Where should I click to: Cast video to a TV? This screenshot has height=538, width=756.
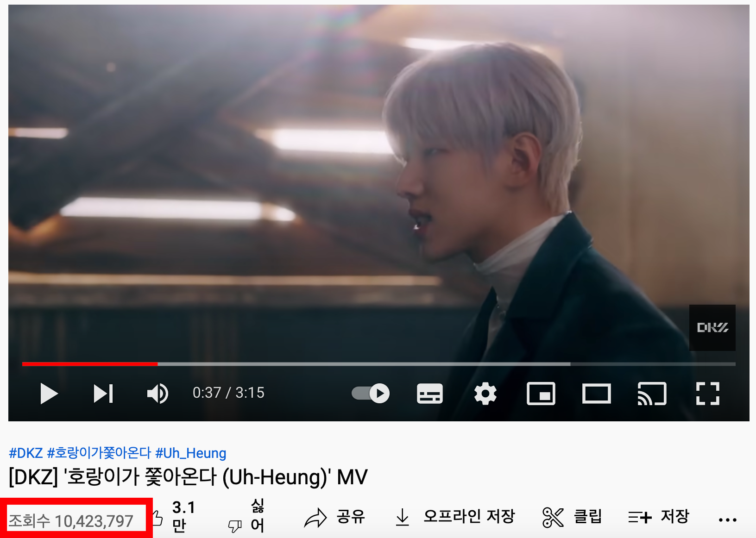pyautogui.click(x=652, y=394)
